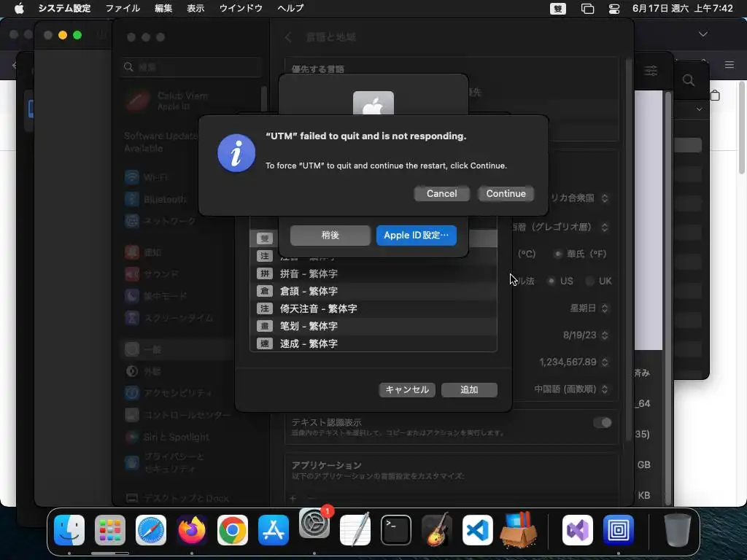Open the ファイル menu

(x=123, y=8)
